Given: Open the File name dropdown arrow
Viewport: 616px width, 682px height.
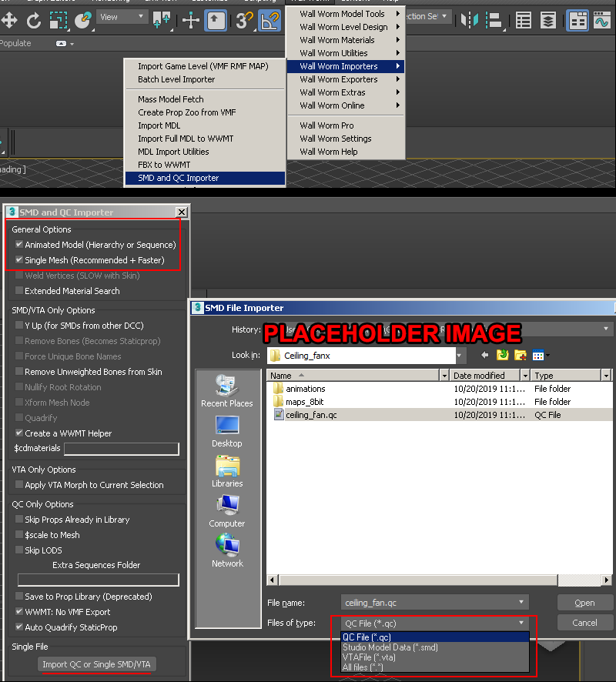Looking at the screenshot, I should [521, 602].
